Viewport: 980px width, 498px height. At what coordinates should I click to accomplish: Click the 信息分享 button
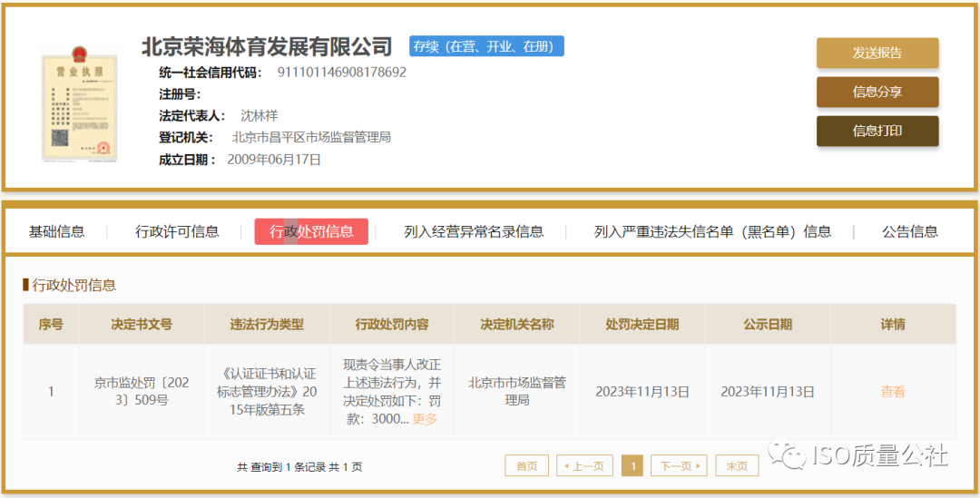pos(877,92)
